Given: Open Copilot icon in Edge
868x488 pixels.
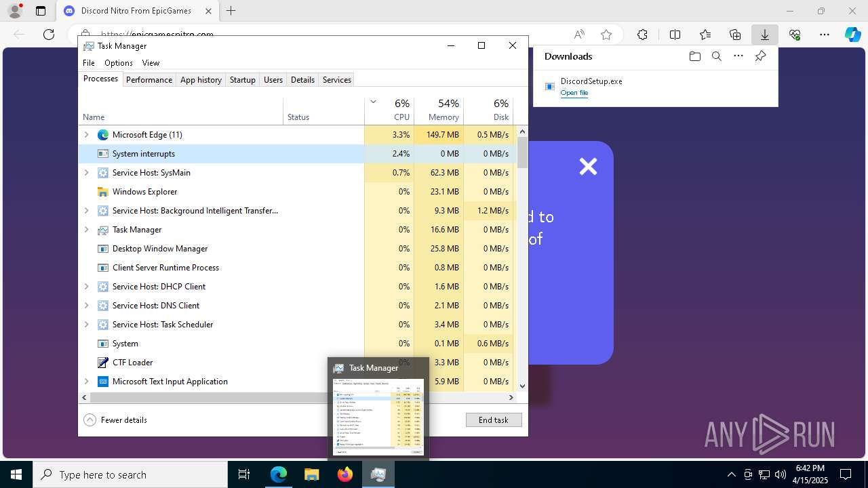Looking at the screenshot, I should tap(852, 35).
